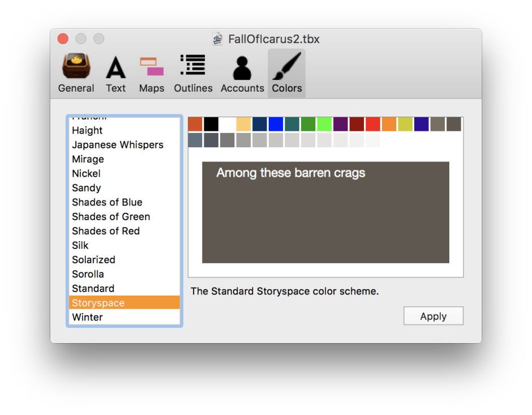The width and height of the screenshot is (532, 415).
Task: Open the Outlines pane
Action: [193, 72]
